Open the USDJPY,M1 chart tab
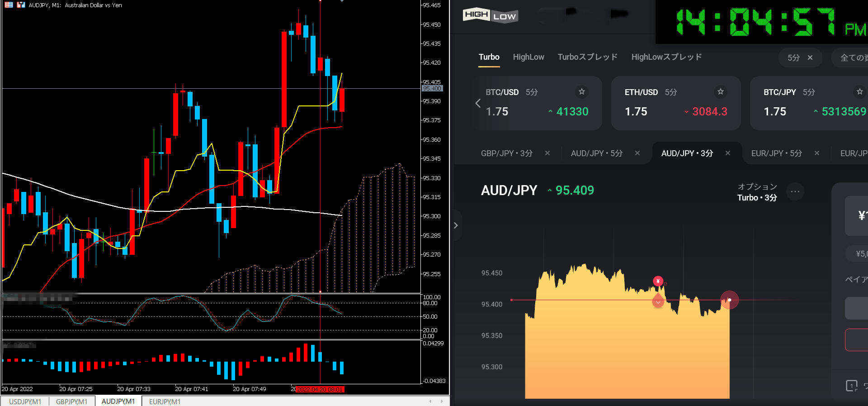Viewport: 868px width, 406px height. pos(25,401)
